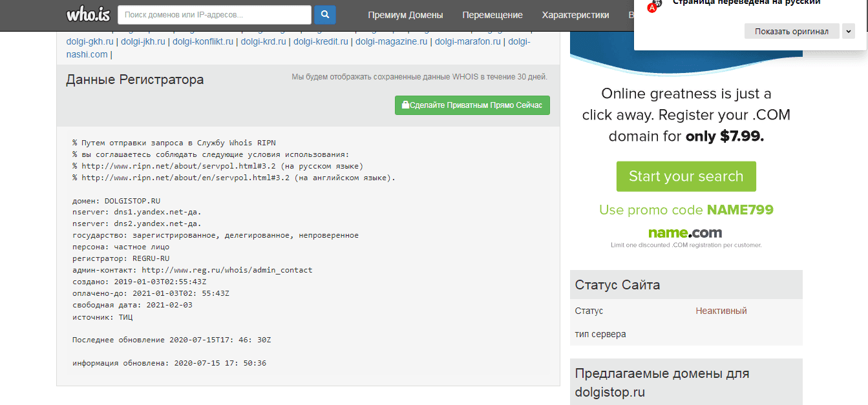Open 'Характеристики' menu item
The image size is (868, 405).
coord(575,15)
